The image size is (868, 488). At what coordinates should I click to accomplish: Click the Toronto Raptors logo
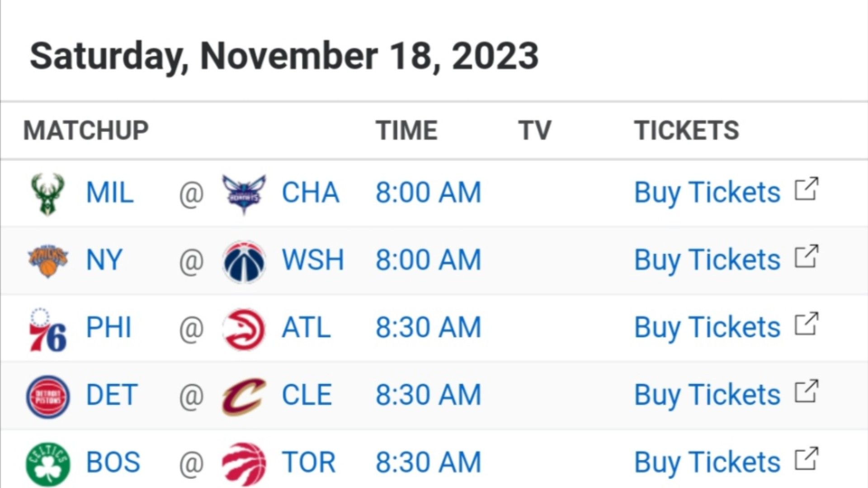(x=244, y=464)
